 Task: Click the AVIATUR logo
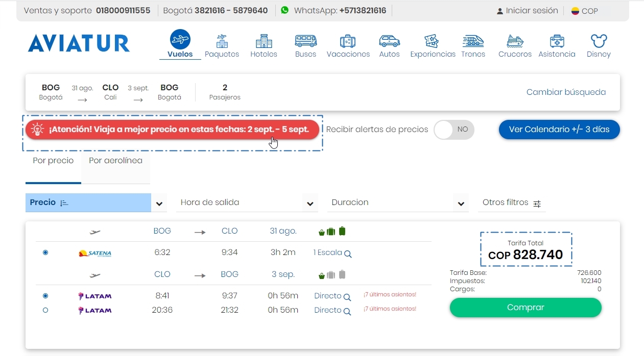point(79,43)
